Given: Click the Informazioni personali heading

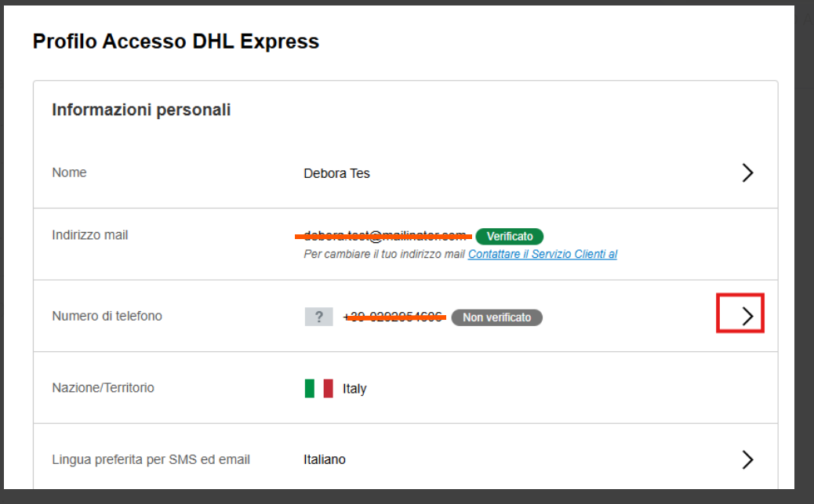Looking at the screenshot, I should pos(141,110).
